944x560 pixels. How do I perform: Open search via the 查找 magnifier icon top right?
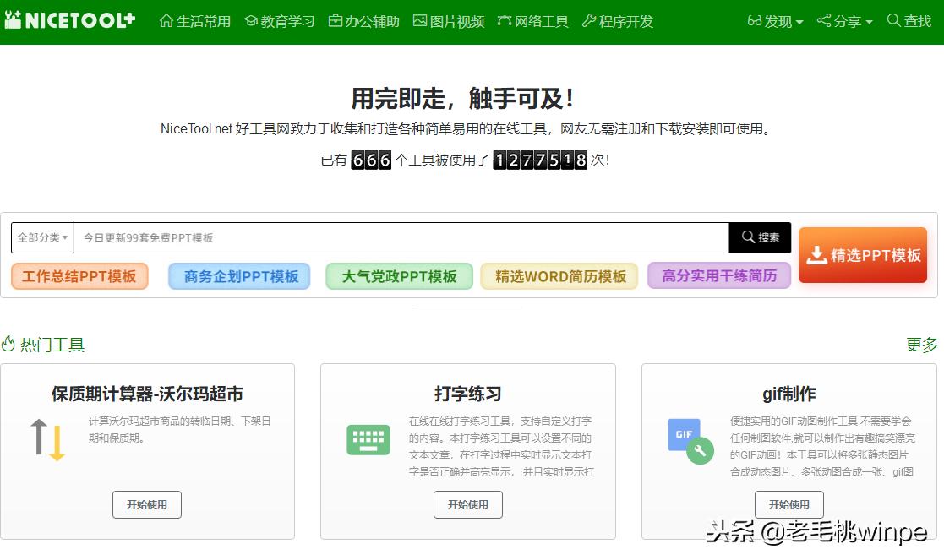point(892,21)
